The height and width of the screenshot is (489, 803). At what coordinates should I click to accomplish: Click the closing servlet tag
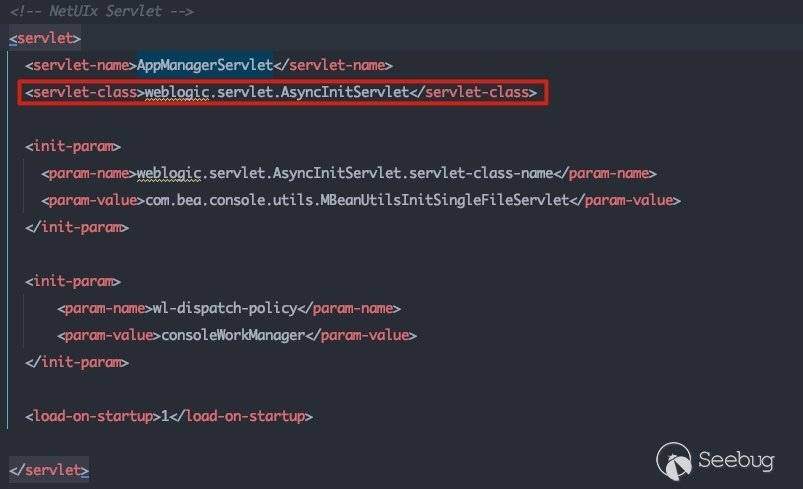tap(49, 470)
